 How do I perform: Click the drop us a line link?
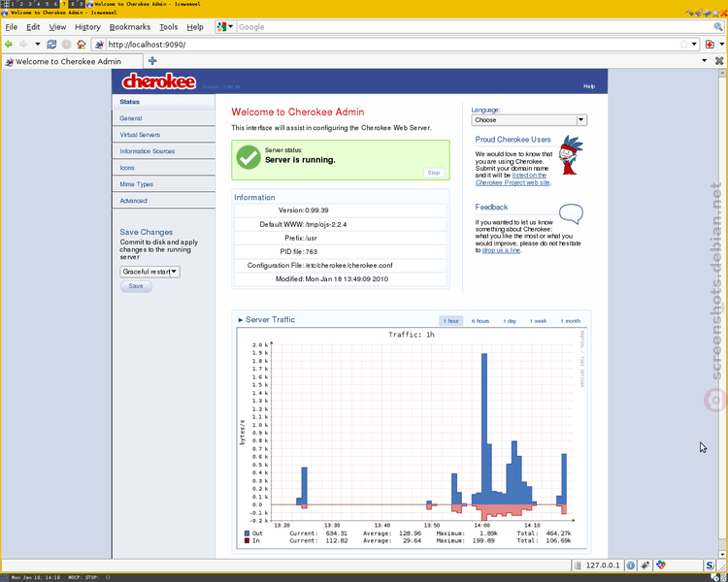(501, 250)
